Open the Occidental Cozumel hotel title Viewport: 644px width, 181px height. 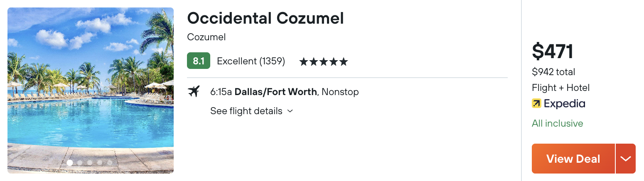(x=265, y=18)
